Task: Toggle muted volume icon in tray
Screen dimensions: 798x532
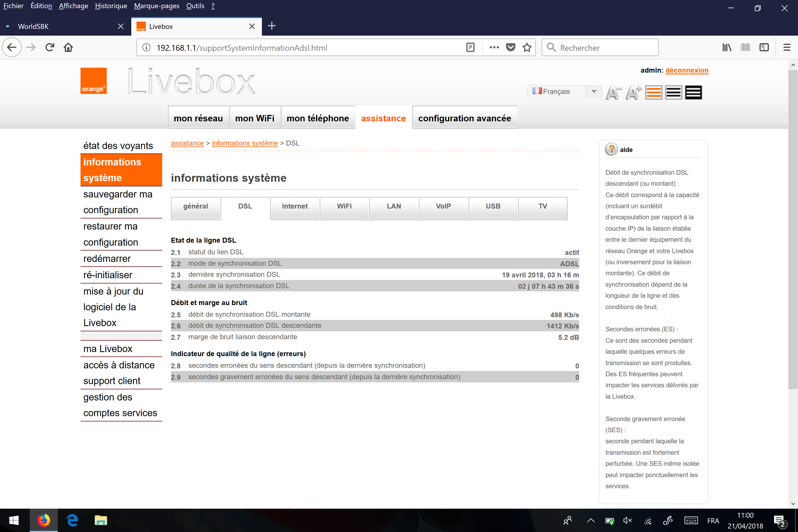Action: point(627,520)
